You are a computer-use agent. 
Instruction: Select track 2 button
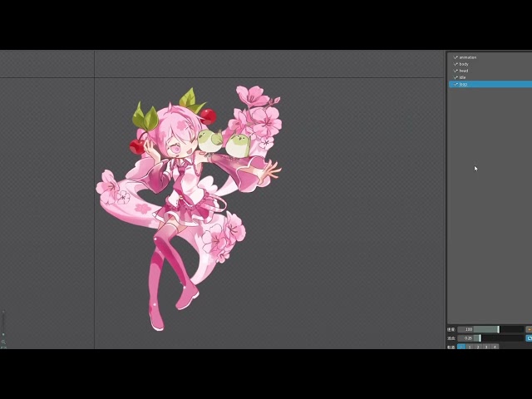pyautogui.click(x=478, y=347)
